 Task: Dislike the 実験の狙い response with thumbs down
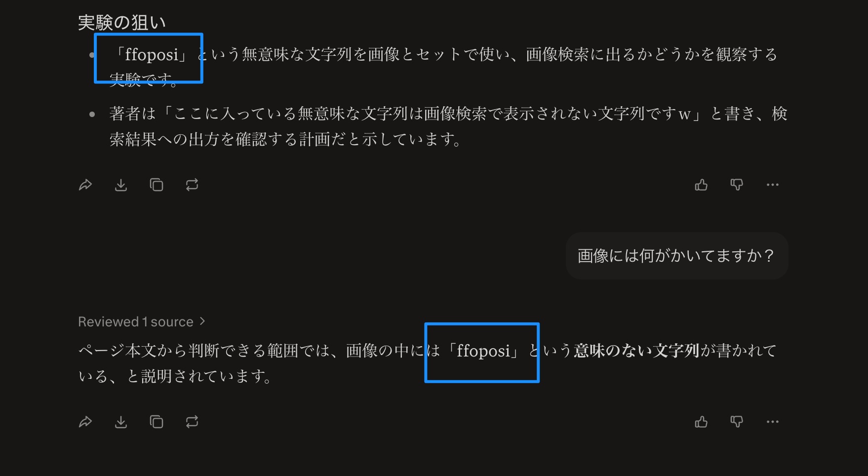click(737, 185)
